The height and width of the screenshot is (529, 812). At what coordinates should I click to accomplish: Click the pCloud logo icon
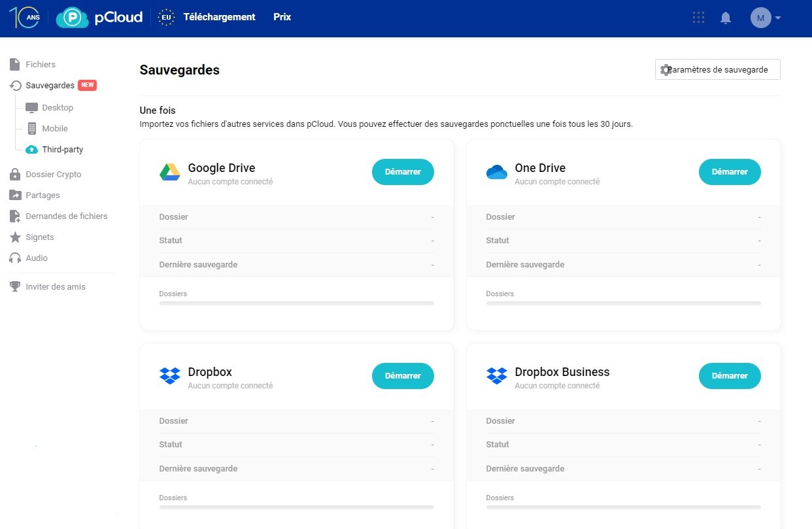pyautogui.click(x=73, y=18)
